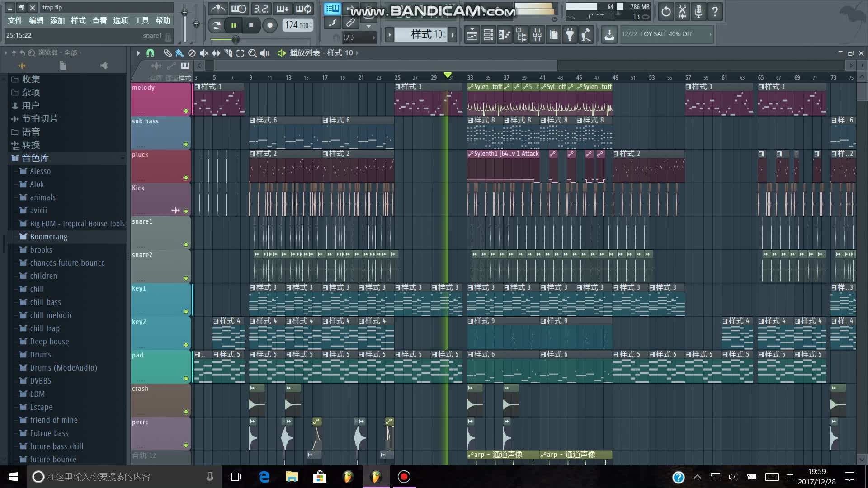
Task: Open the 文件 menu
Action: click(x=15, y=20)
